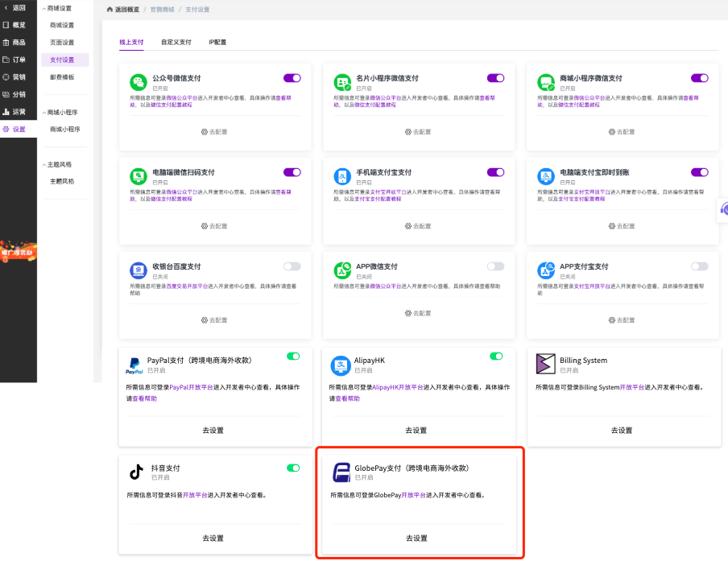Screen dimensions: 728x569
Task: Switch to the 自定义支付 tab
Action: pyautogui.click(x=176, y=42)
